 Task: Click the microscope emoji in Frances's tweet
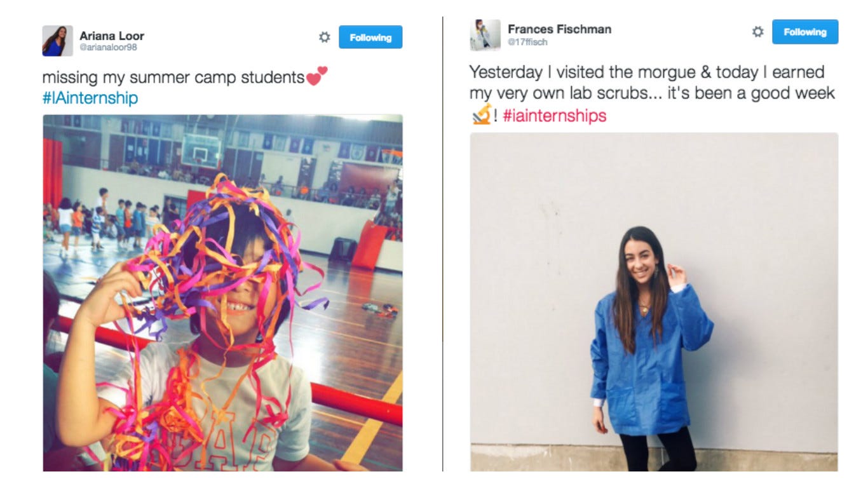click(481, 115)
